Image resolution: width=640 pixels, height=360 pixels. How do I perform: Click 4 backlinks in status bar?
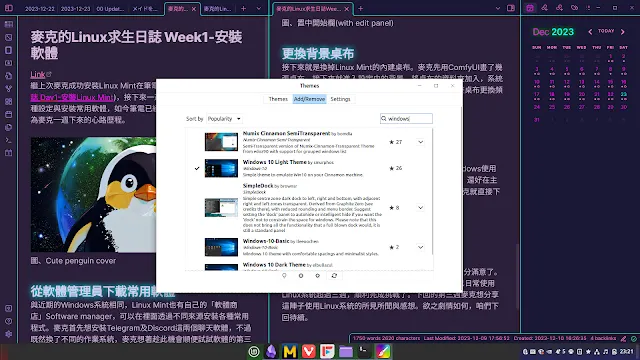603,338
